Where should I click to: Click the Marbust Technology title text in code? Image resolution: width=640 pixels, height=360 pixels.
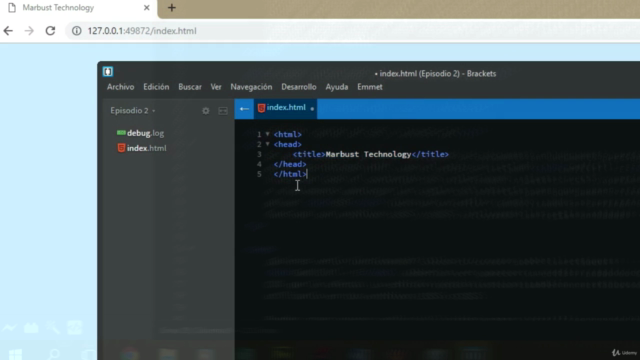coord(368,154)
